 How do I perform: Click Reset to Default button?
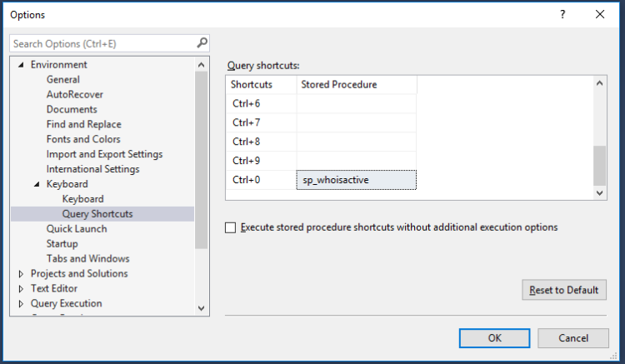click(x=564, y=290)
